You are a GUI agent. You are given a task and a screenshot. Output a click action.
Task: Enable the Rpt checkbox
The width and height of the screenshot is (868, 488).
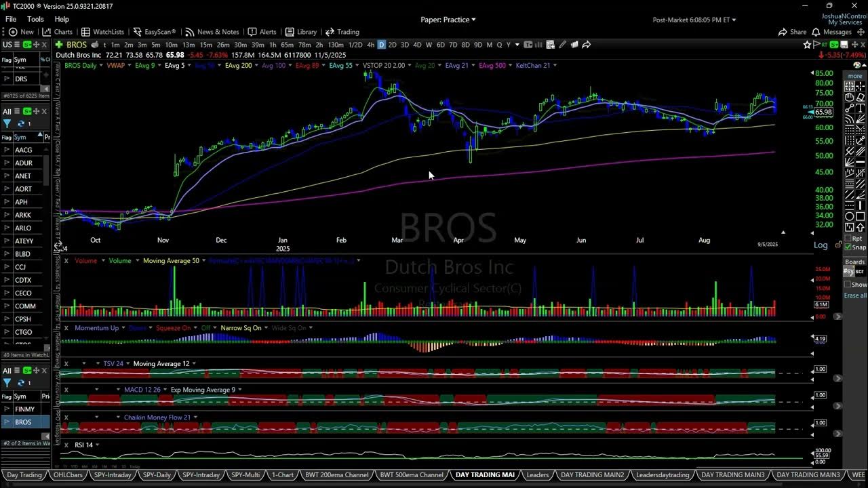pyautogui.click(x=848, y=239)
